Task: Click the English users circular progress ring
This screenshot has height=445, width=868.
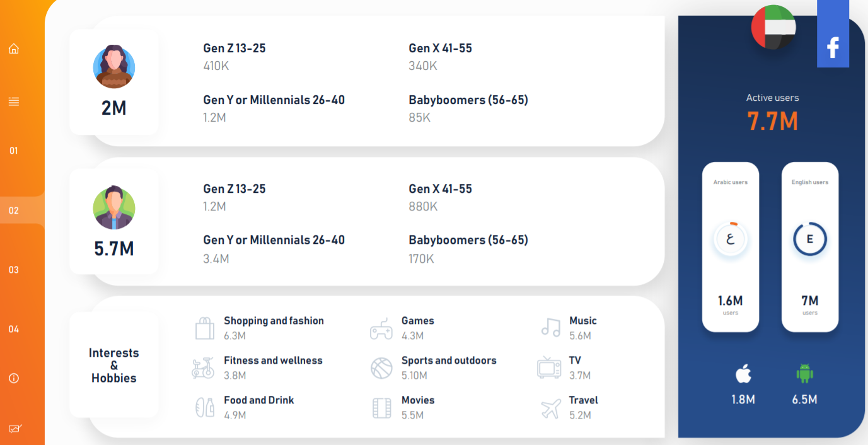Action: (x=810, y=240)
